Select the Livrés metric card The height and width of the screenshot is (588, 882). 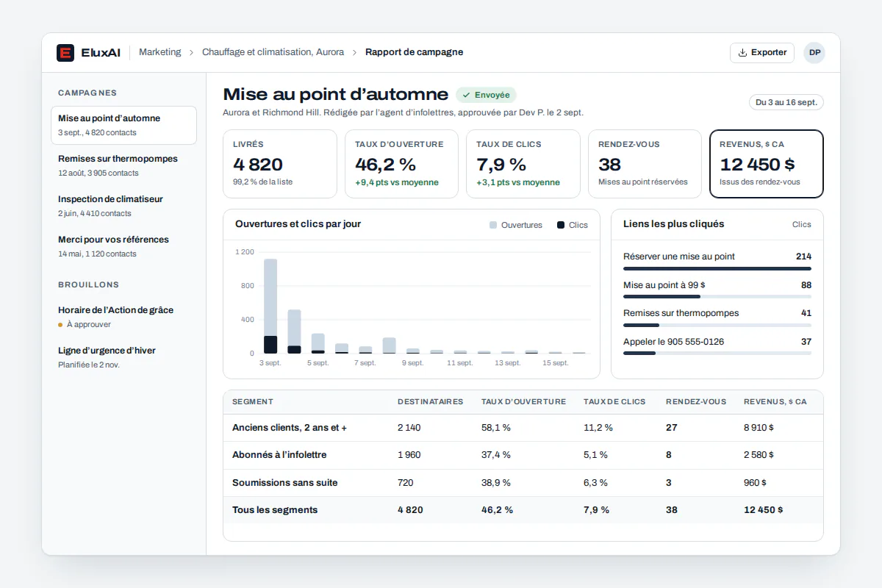[x=280, y=164]
